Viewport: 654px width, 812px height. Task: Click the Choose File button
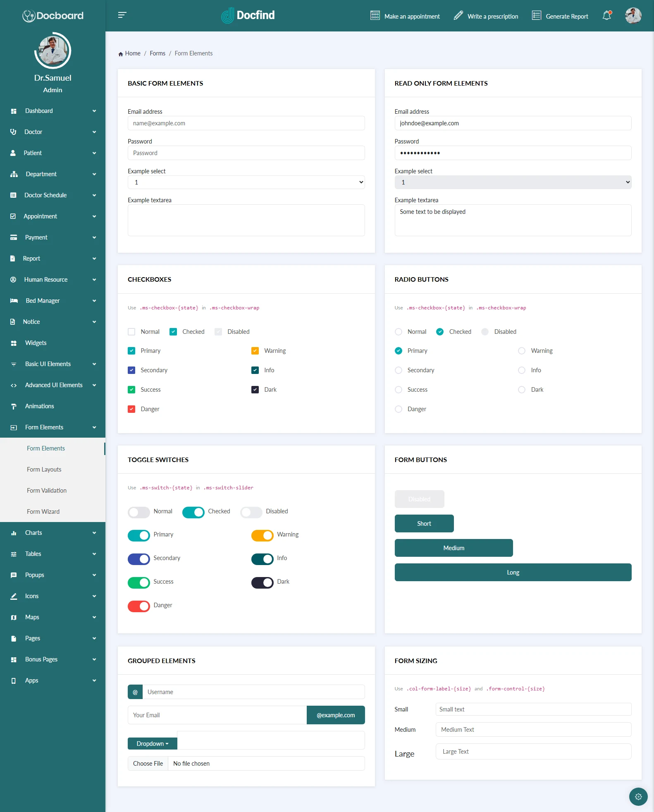pos(148,764)
